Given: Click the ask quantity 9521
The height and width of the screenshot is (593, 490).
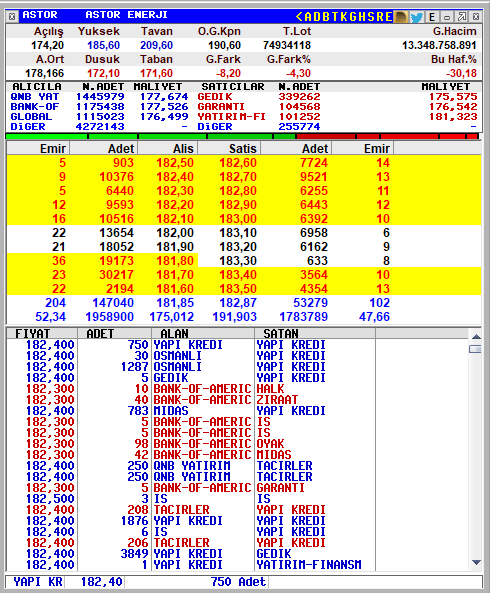Looking at the screenshot, I should (313, 177).
